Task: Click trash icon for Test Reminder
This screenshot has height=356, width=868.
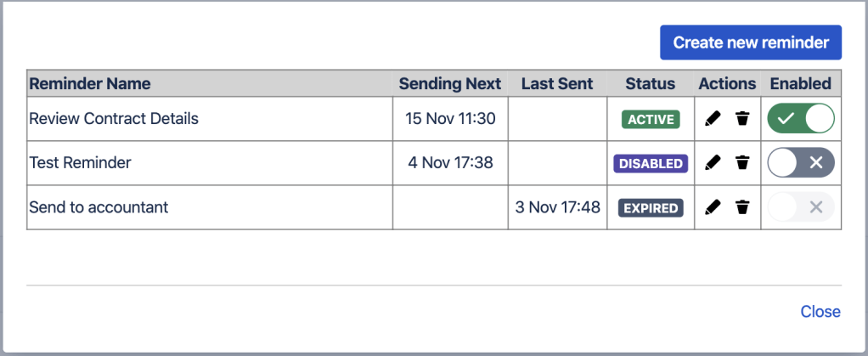Action: [x=742, y=163]
